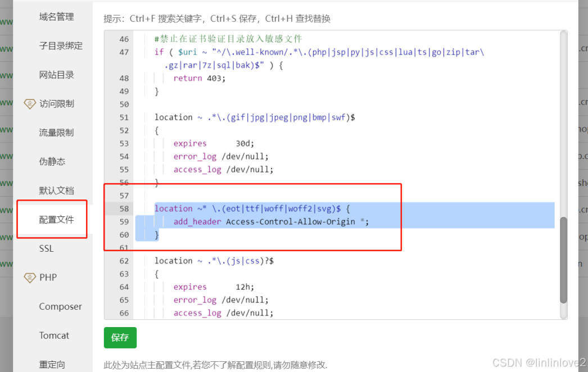This screenshot has width=588, height=372.
Task: Click the green comment on line 46
Action: click(228, 39)
